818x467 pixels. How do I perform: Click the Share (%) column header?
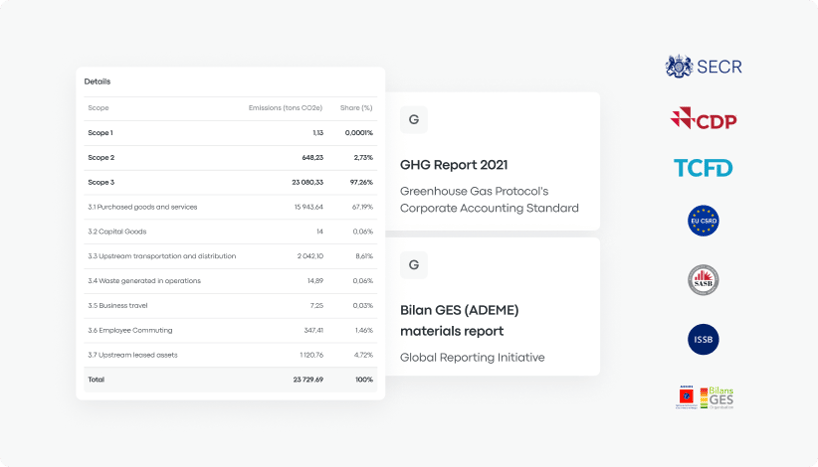click(x=356, y=108)
